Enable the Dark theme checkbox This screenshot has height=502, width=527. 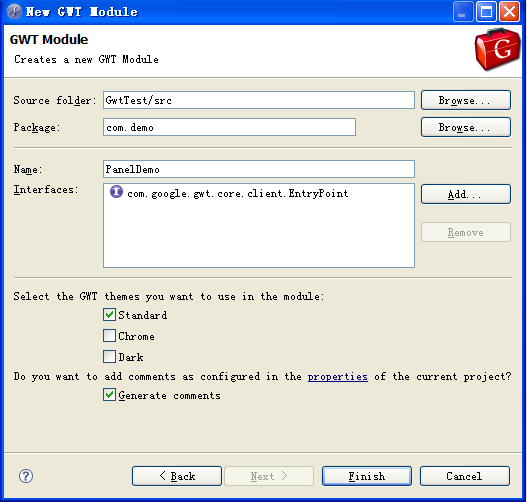click(109, 357)
